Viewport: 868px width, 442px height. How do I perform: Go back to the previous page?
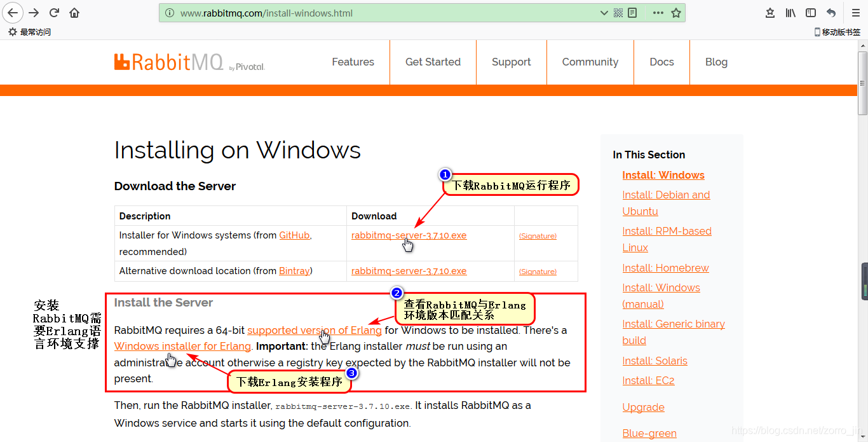pyautogui.click(x=13, y=13)
